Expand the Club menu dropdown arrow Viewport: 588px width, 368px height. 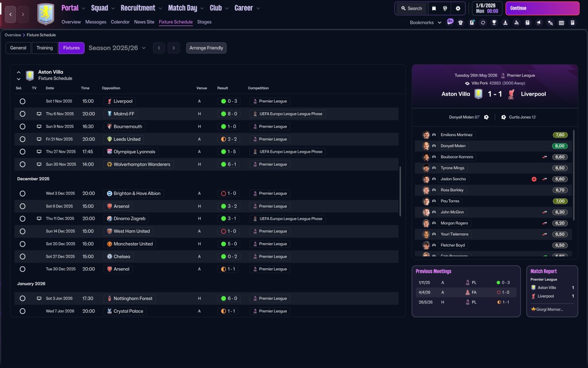tap(226, 8)
